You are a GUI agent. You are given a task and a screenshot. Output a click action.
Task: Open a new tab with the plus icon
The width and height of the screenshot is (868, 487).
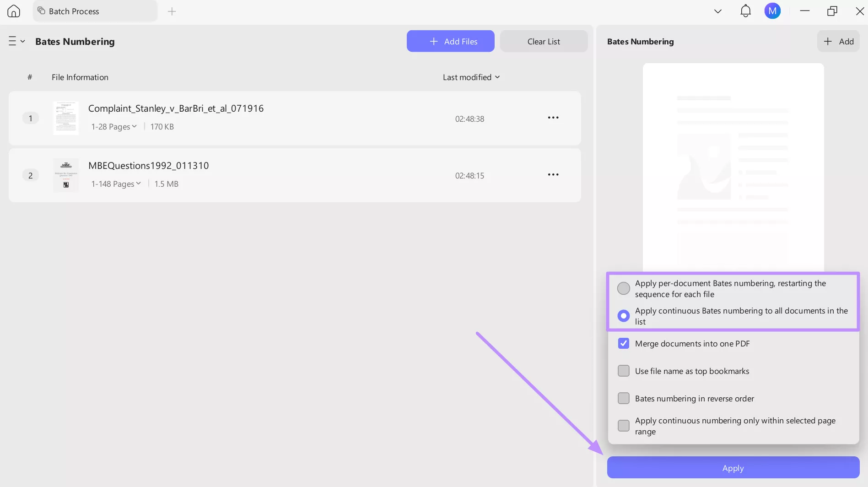pos(172,11)
